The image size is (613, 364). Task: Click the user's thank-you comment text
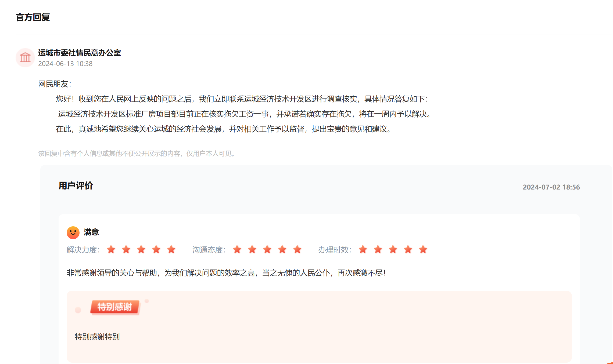226,273
